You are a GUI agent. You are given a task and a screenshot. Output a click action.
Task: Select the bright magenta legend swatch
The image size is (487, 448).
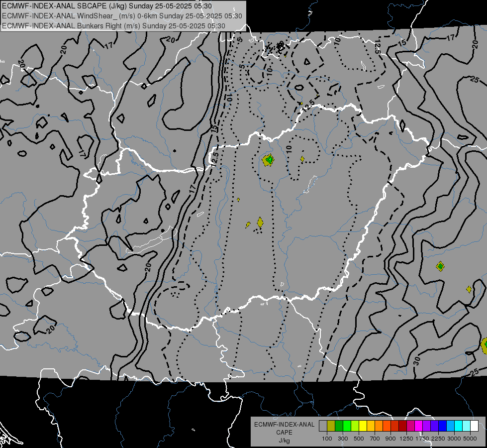pos(419,426)
